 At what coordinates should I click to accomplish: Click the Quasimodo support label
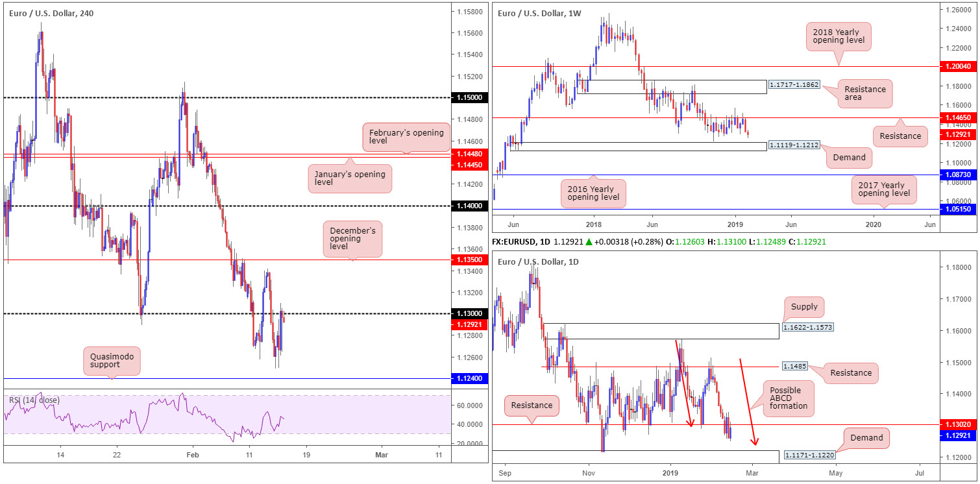click(112, 362)
